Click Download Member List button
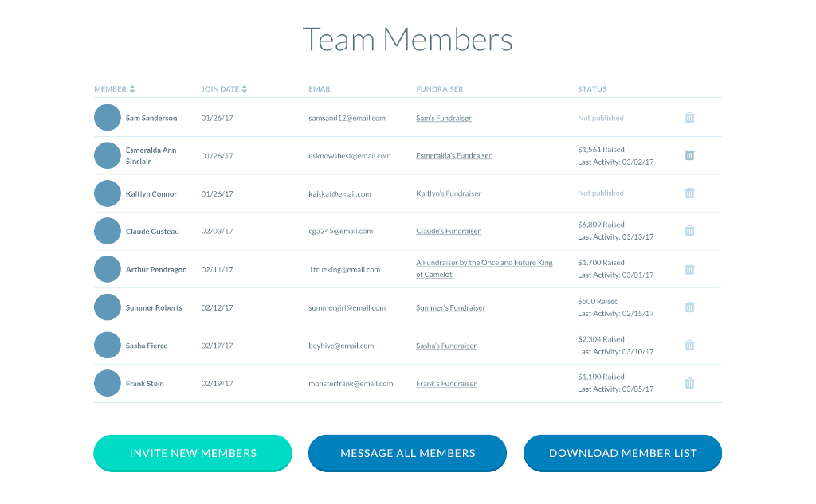 [623, 453]
